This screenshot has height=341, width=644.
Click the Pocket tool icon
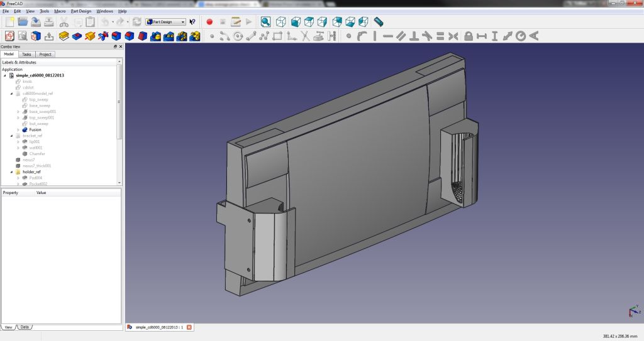(77, 36)
